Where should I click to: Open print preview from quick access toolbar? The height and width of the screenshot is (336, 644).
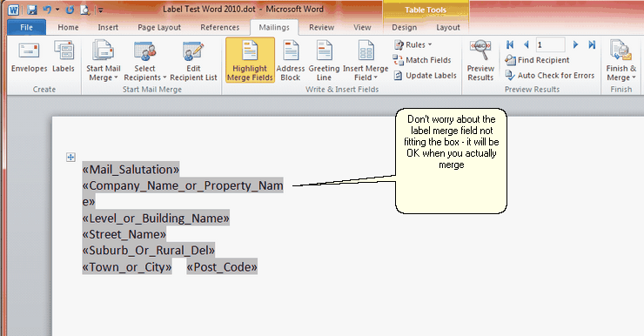(85, 10)
